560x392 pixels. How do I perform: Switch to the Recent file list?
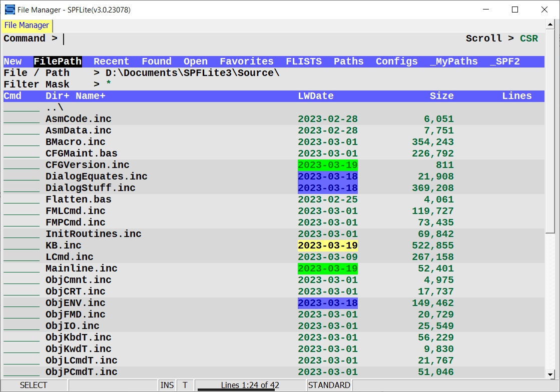pyautogui.click(x=111, y=61)
